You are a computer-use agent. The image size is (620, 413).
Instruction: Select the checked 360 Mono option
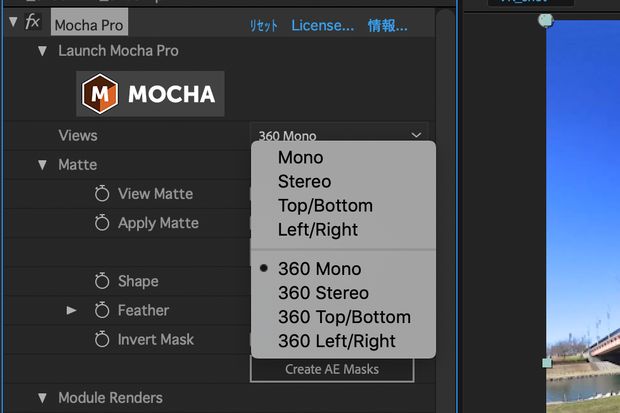[x=319, y=269]
